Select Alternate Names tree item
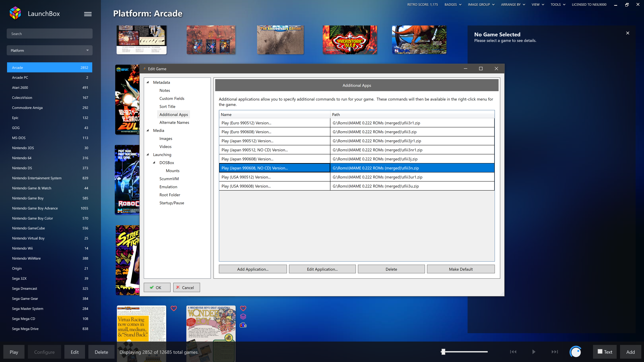 click(174, 122)
